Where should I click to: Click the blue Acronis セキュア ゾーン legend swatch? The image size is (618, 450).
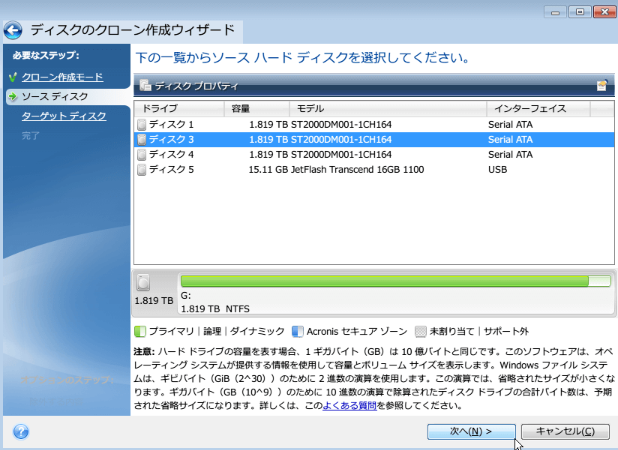pyautogui.click(x=298, y=331)
